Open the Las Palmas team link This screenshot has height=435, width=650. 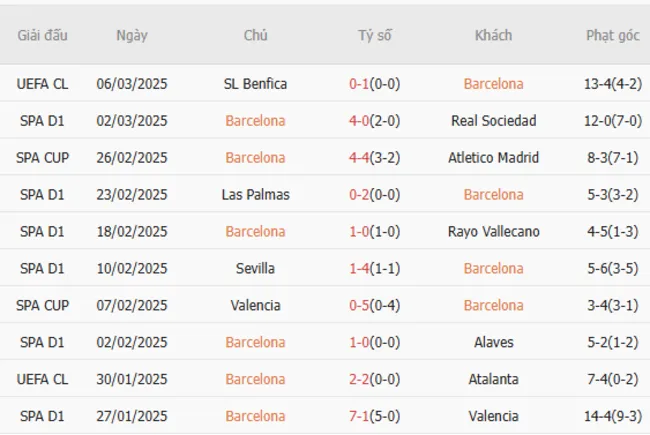pyautogui.click(x=255, y=195)
